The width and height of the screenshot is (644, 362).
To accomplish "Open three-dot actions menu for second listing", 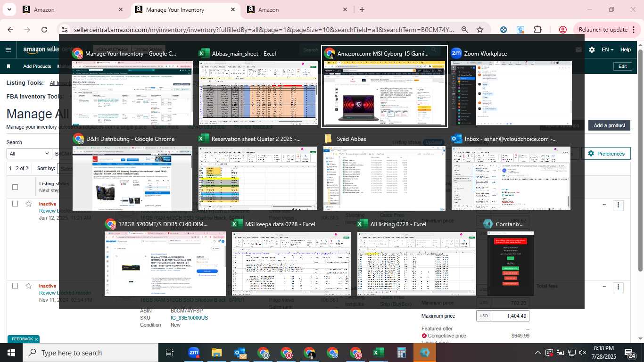I will click(x=618, y=287).
